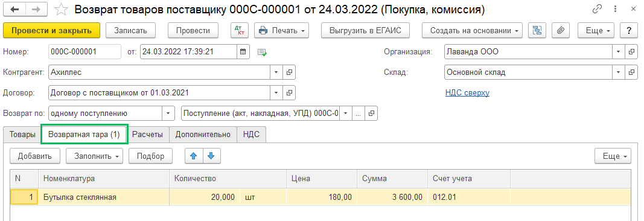Select quantity cell 20,000
The image size is (644, 221).
click(205, 197)
